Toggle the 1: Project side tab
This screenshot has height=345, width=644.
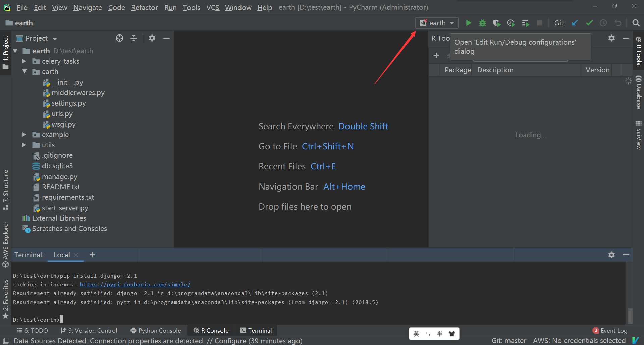6,53
